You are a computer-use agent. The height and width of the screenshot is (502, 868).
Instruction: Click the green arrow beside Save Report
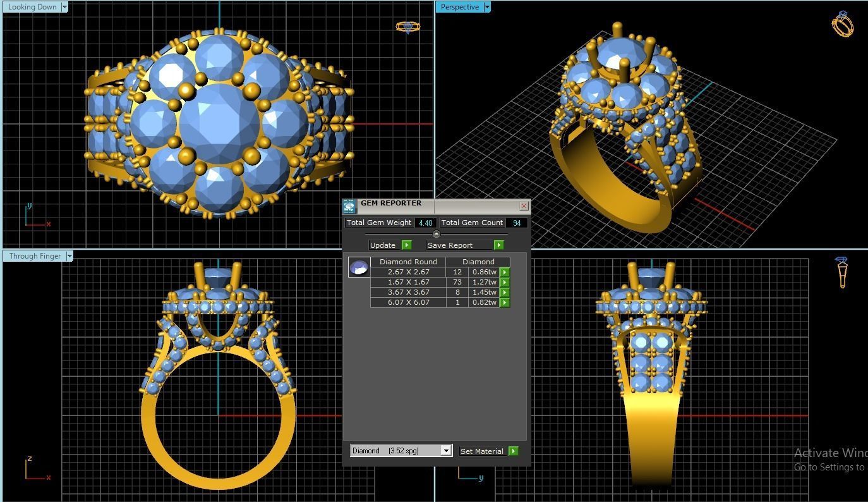(x=498, y=245)
